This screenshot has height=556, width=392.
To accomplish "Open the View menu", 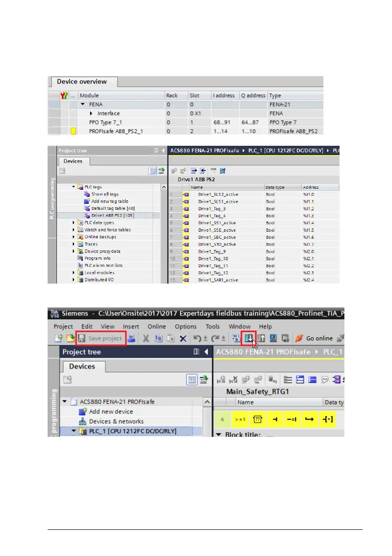I will 108,327.
